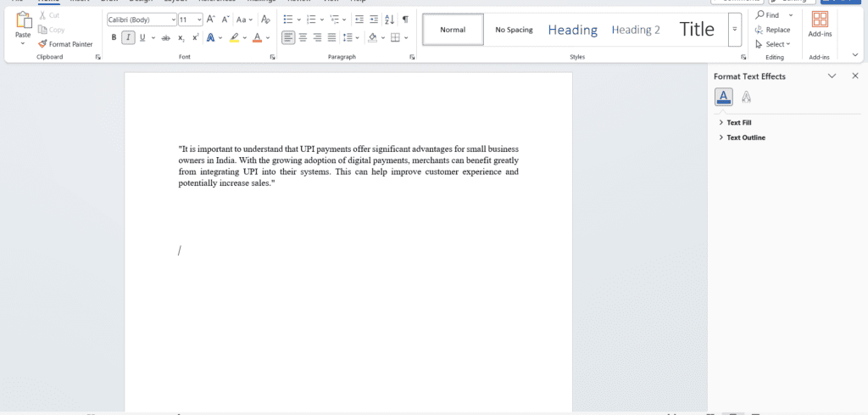Screen dimensions: 868x415
Task: Click the Cut scissors icon
Action: [42, 15]
